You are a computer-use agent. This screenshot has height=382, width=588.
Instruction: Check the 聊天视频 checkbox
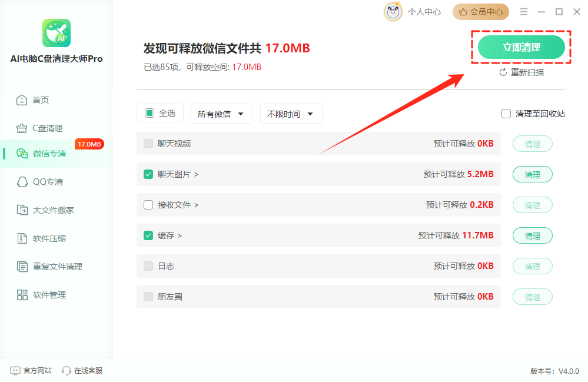tap(148, 144)
